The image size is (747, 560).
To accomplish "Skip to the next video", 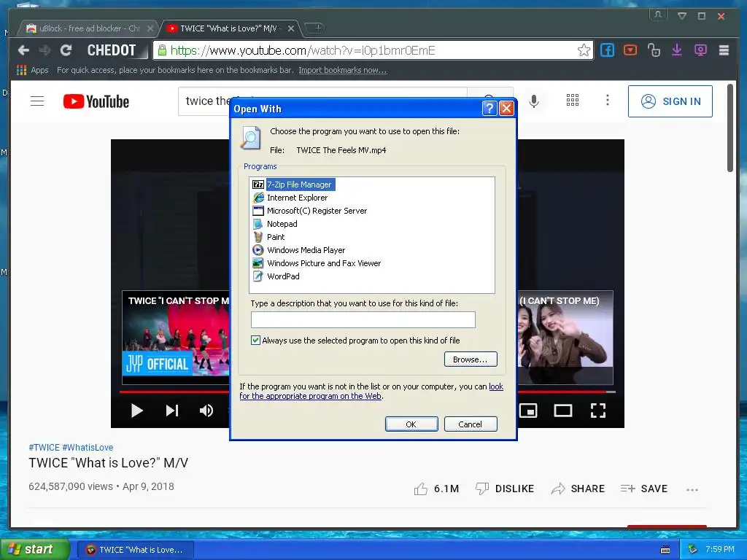I will click(172, 411).
